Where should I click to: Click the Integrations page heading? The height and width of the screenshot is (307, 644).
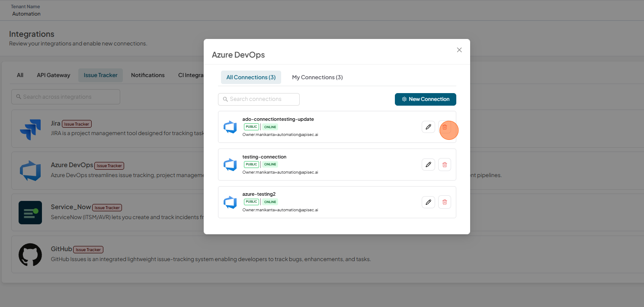(32, 34)
